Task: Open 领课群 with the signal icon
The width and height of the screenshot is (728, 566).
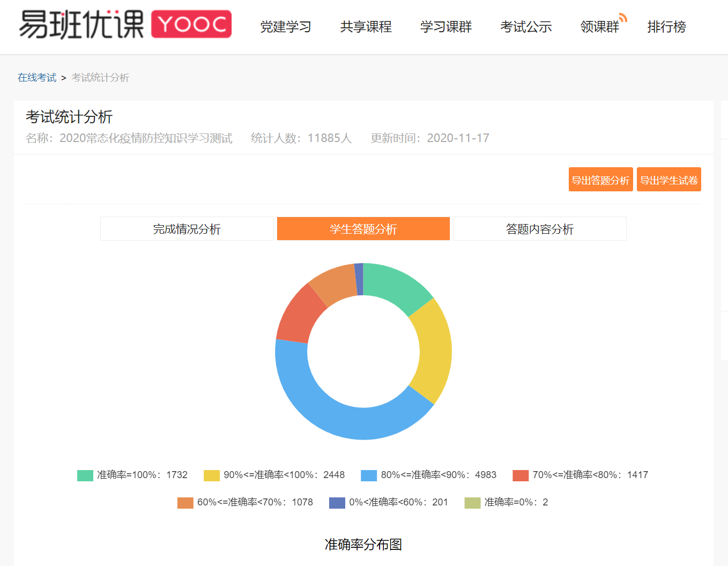Action: click(600, 27)
